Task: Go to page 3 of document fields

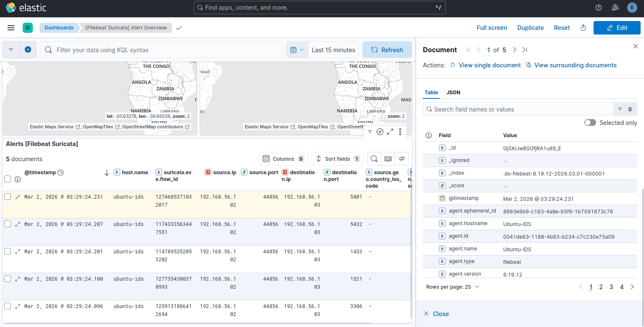Action: click(x=611, y=287)
